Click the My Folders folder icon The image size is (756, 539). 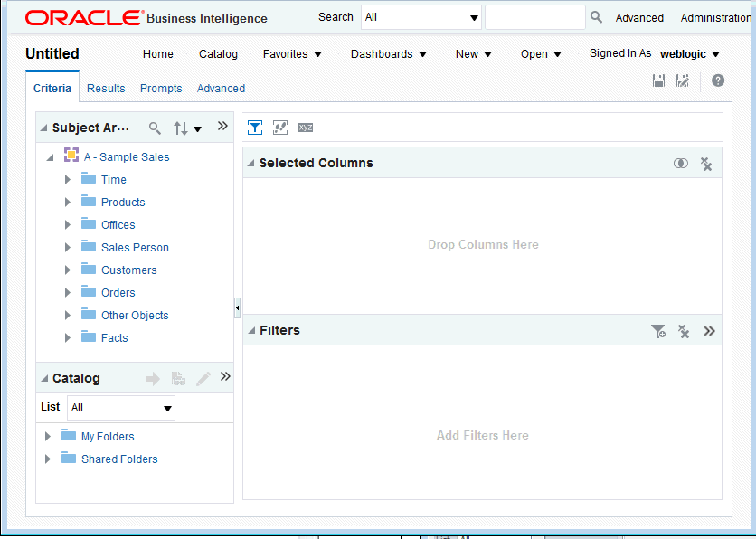pyautogui.click(x=69, y=435)
